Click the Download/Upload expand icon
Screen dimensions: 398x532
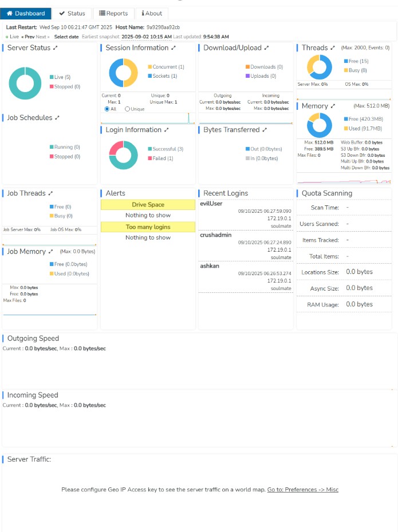pyautogui.click(x=266, y=48)
